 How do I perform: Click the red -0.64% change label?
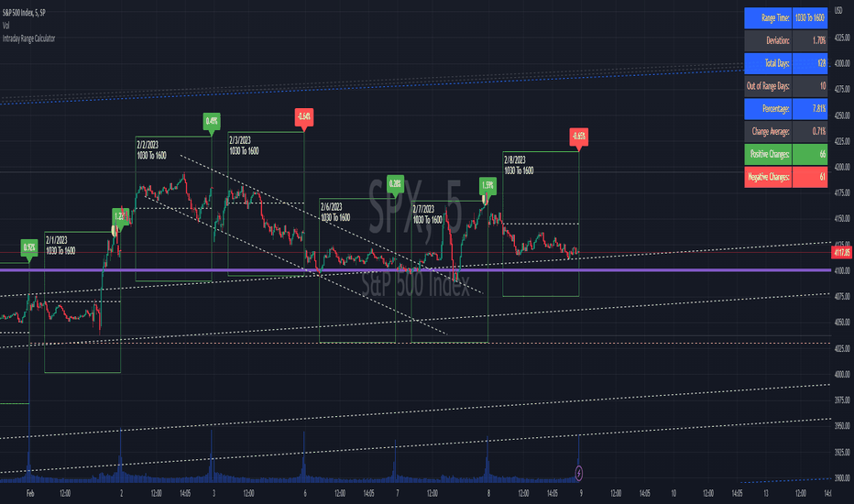pyautogui.click(x=304, y=116)
